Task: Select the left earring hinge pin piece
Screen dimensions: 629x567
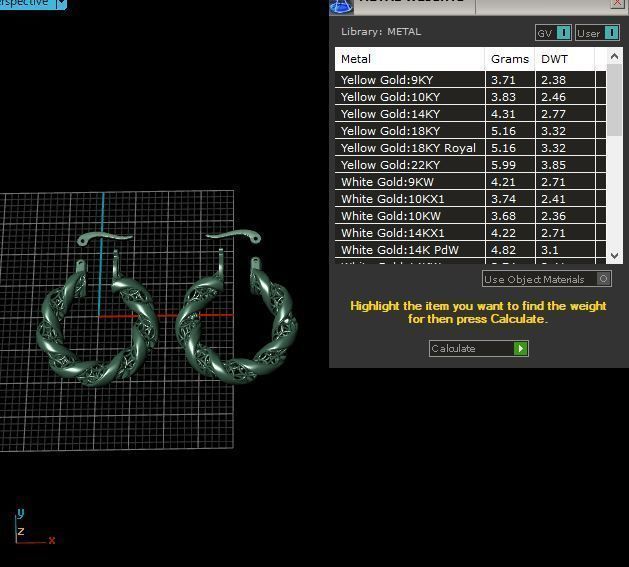Action: pyautogui.click(x=103, y=237)
